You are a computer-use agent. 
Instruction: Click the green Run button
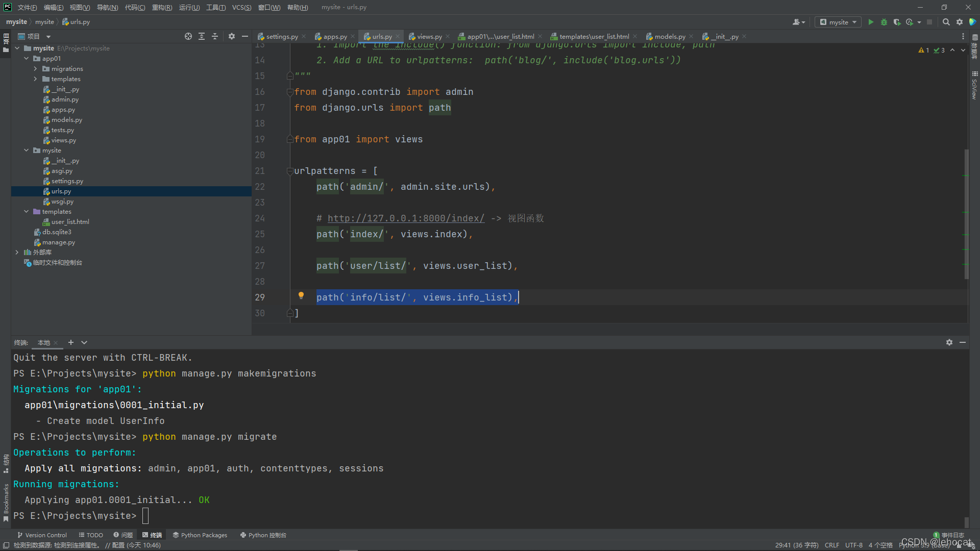(x=871, y=22)
